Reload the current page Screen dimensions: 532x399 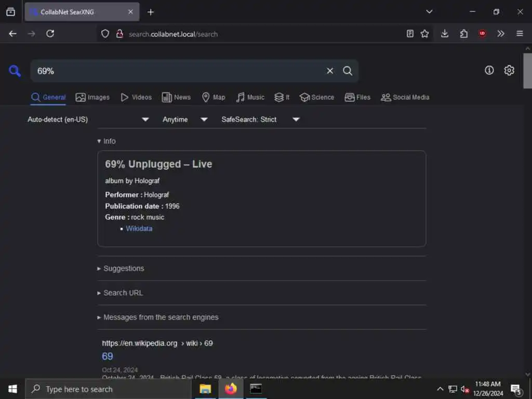(x=50, y=34)
